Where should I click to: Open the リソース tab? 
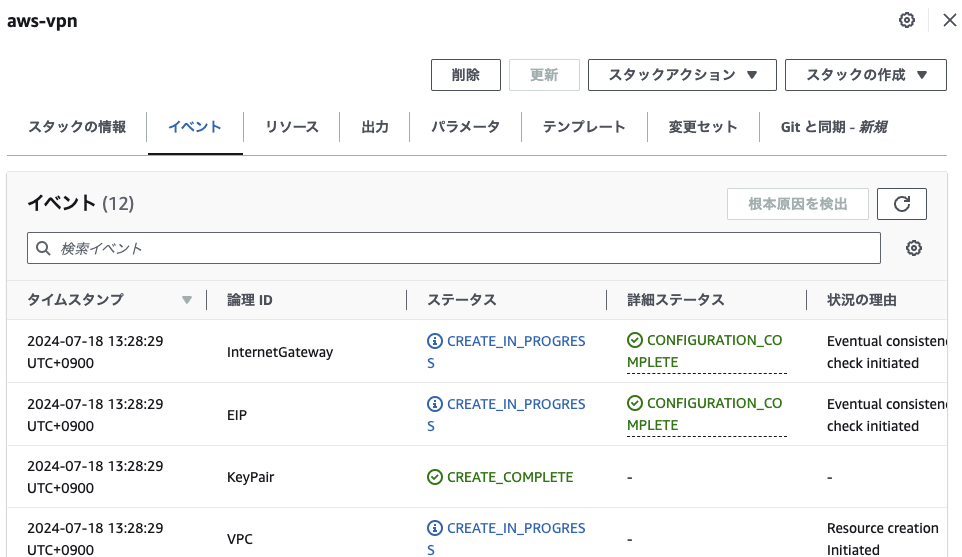(291, 127)
